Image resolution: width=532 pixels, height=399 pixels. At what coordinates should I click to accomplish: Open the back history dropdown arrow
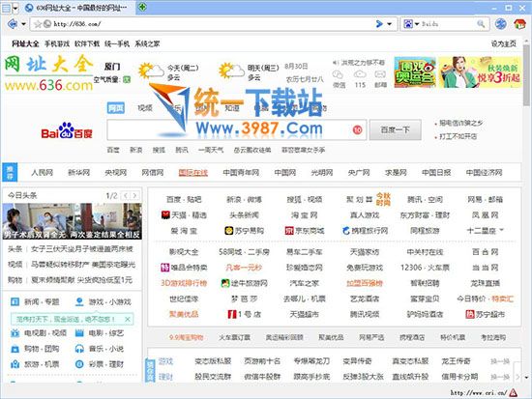[x=23, y=24]
